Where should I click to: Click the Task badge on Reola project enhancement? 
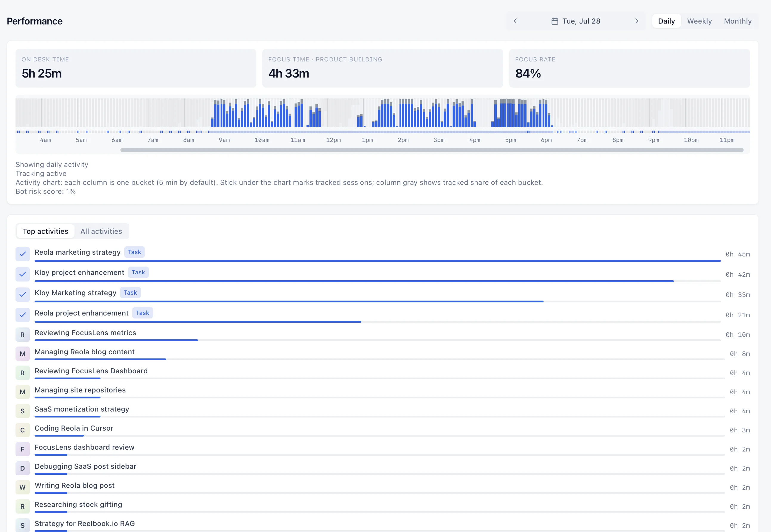click(143, 313)
